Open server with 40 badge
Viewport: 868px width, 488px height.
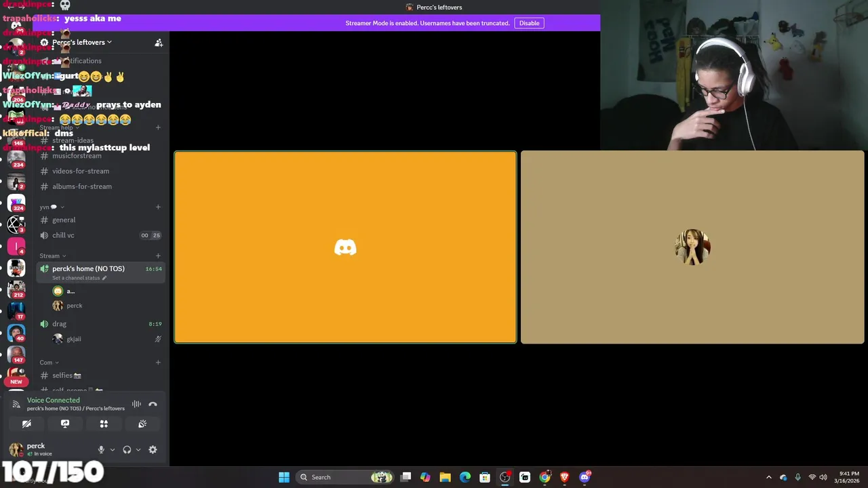pyautogui.click(x=16, y=332)
